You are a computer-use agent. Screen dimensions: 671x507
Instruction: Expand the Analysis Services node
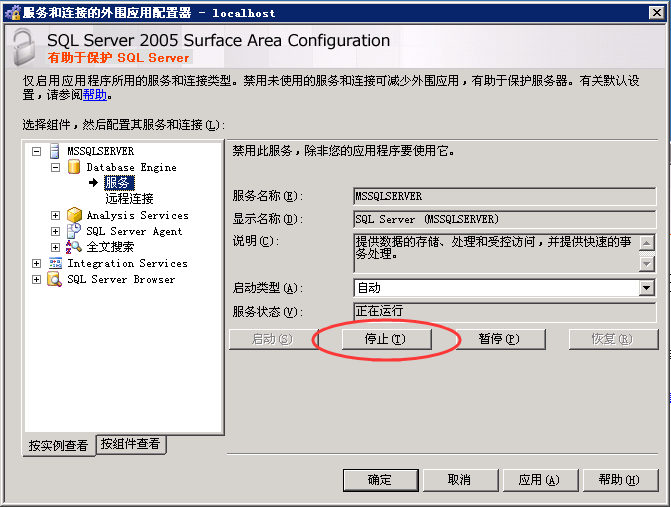pyautogui.click(x=55, y=215)
